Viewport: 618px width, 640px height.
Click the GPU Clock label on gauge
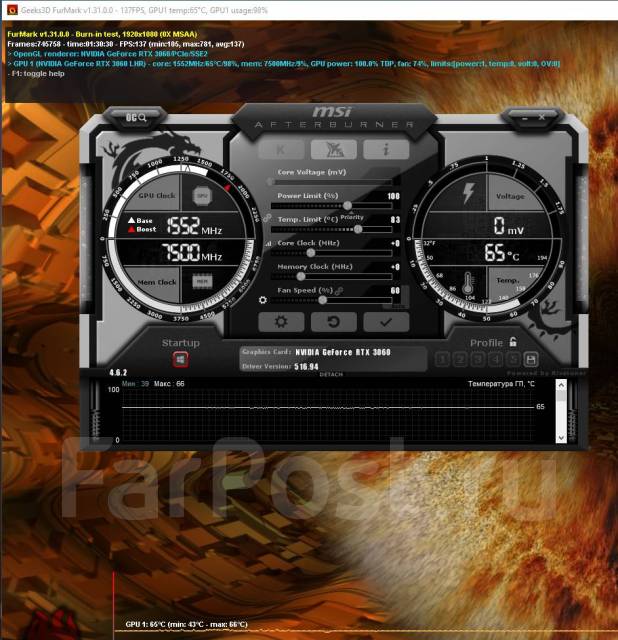(157, 196)
